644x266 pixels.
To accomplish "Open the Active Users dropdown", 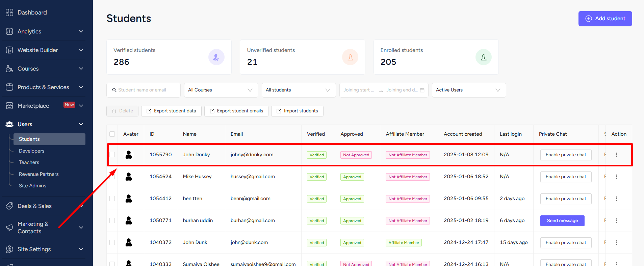I will (469, 90).
